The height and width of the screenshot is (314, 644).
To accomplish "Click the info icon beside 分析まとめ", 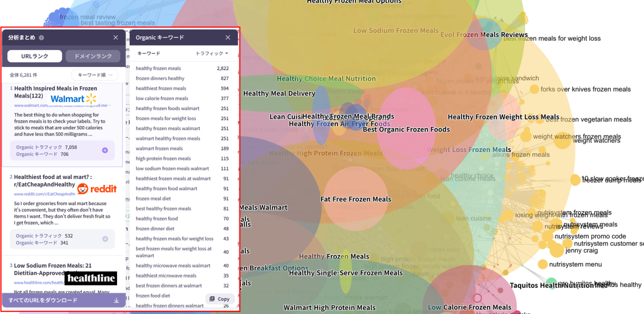I will tap(41, 38).
